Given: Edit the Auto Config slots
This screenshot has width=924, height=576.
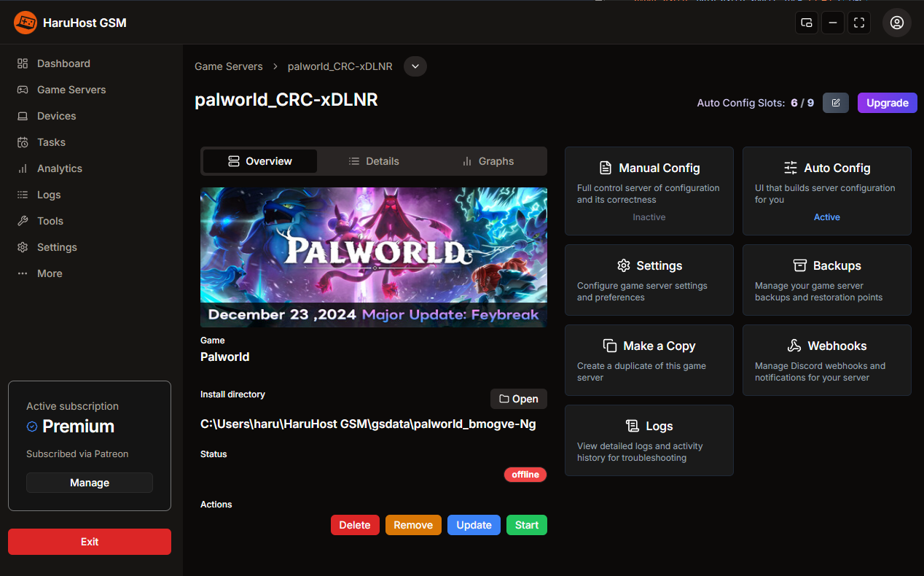Looking at the screenshot, I should click(x=836, y=103).
